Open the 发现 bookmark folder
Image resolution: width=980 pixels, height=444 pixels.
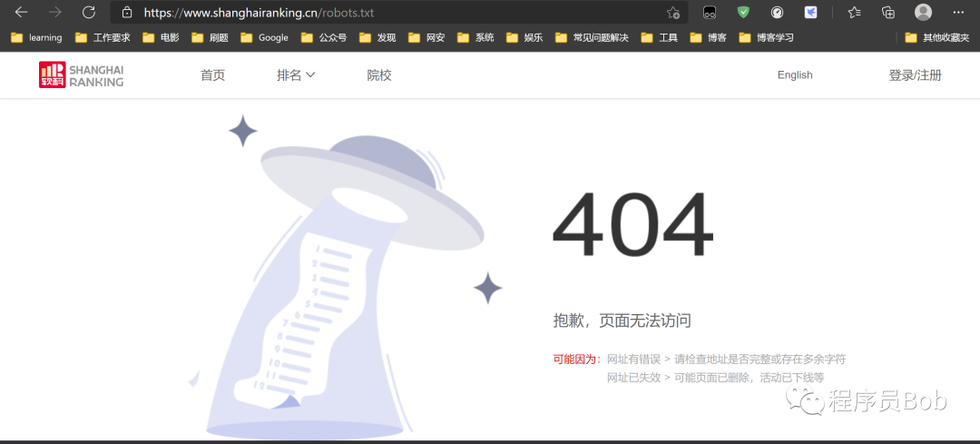coord(377,37)
